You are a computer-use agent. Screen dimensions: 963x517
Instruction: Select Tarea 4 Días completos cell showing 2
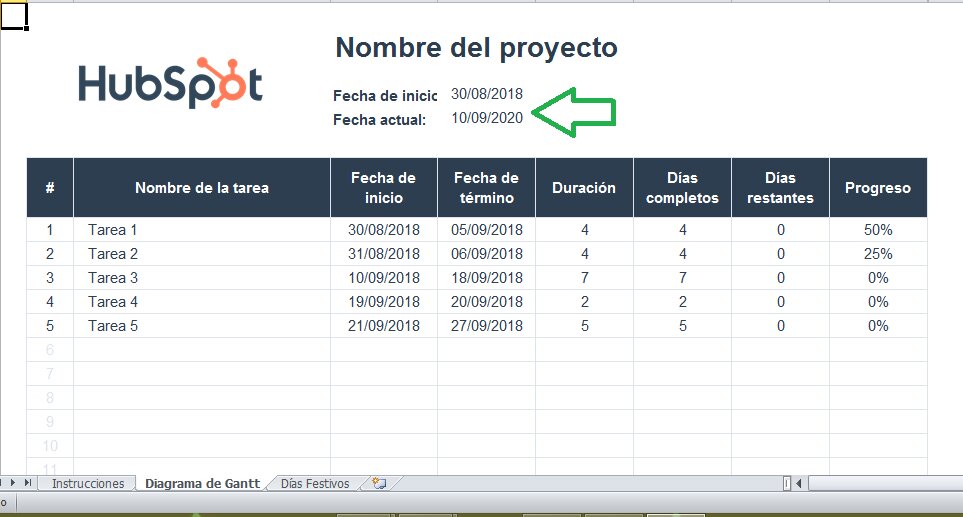(682, 301)
